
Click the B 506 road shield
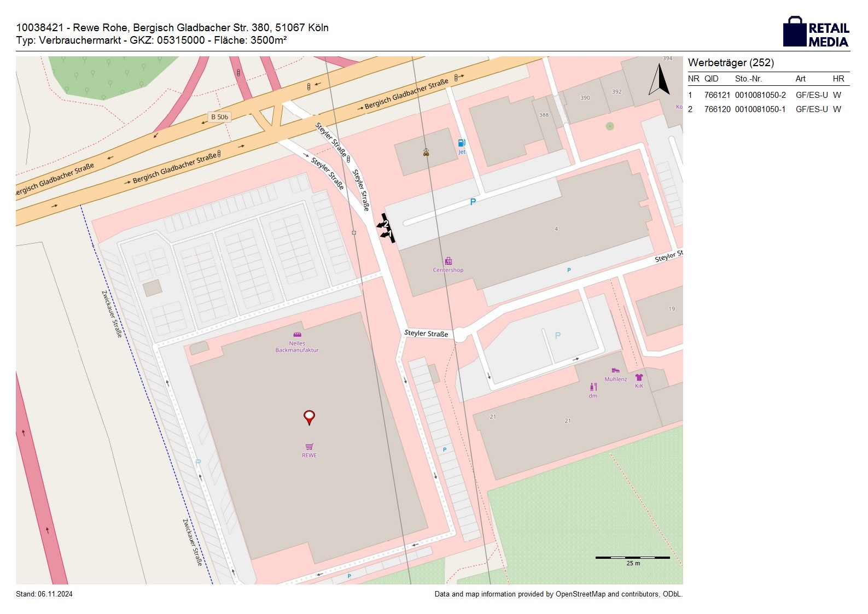pyautogui.click(x=219, y=117)
